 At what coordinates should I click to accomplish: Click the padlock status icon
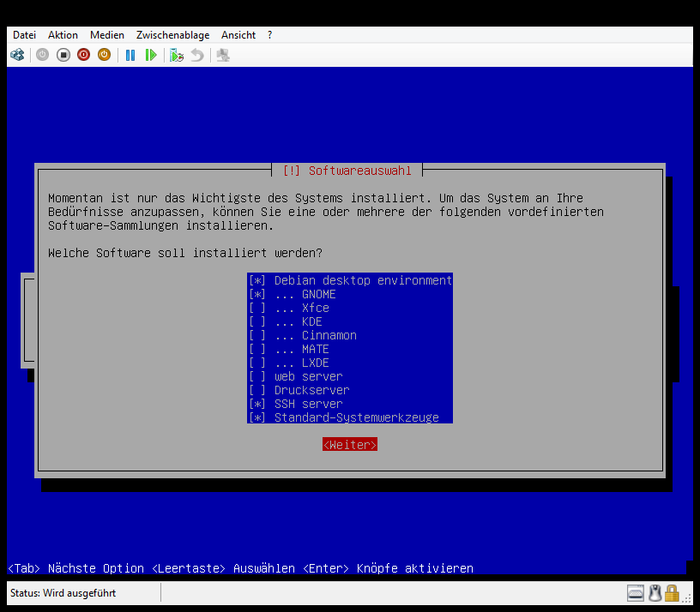672,593
